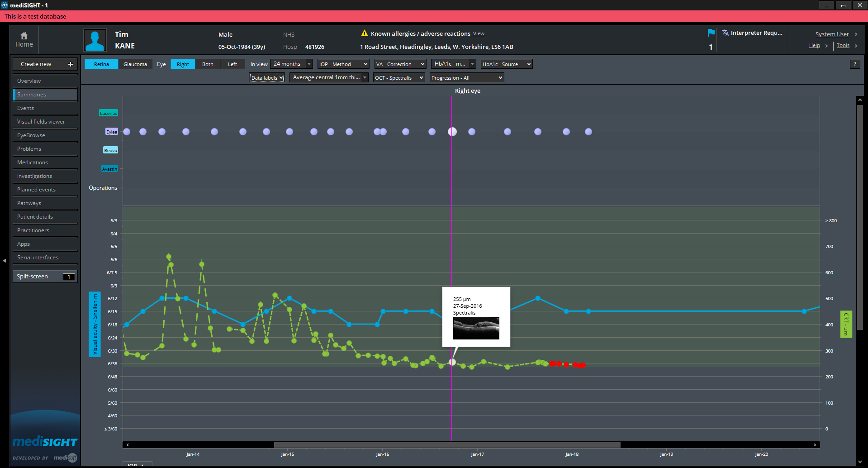868x468 pixels.
Task: Click the Interpreter Required translate icon
Action: click(726, 33)
